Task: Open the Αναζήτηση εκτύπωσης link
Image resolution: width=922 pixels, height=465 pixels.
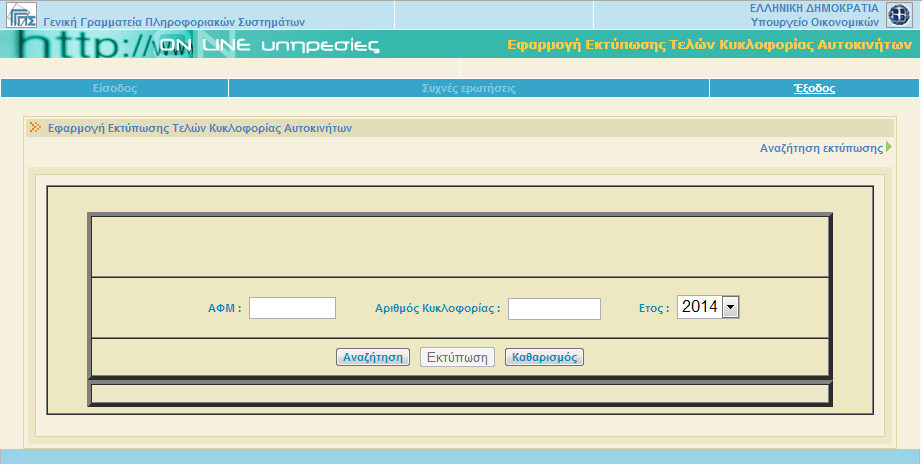Action: tap(820, 148)
